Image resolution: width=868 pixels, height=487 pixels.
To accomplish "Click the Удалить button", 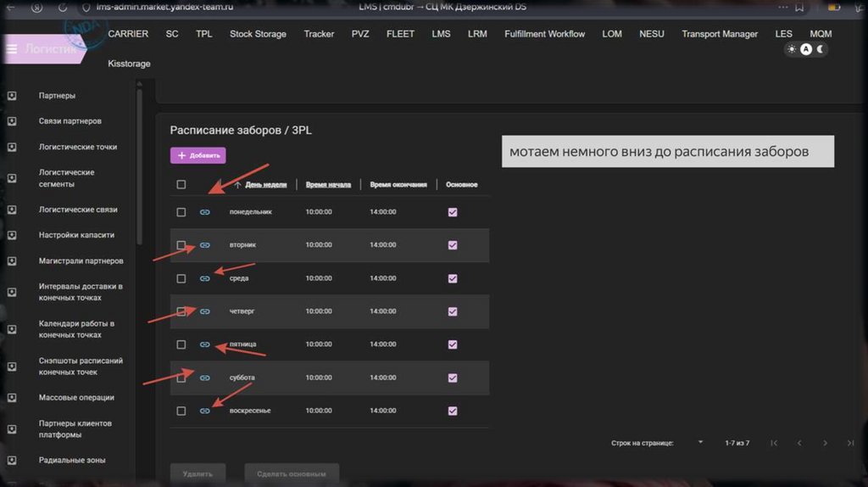I will tap(198, 473).
